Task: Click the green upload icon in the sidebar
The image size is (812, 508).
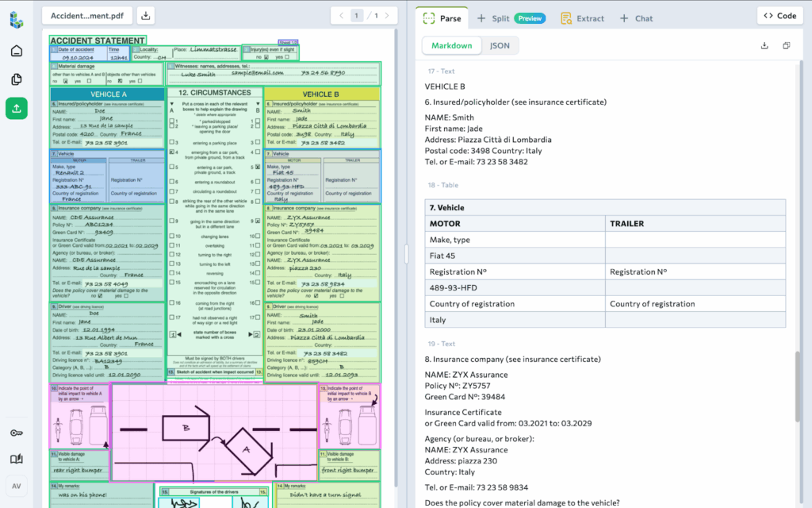Action: (17, 108)
